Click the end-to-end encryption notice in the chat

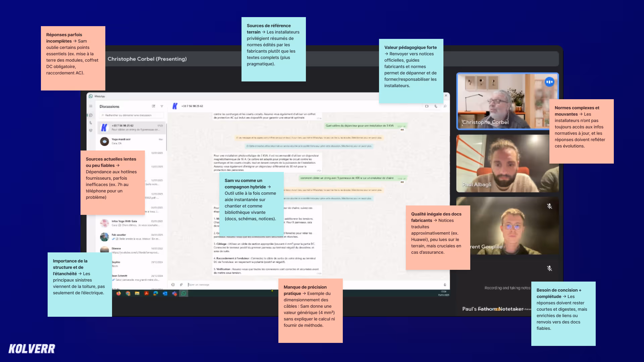pos(309,138)
